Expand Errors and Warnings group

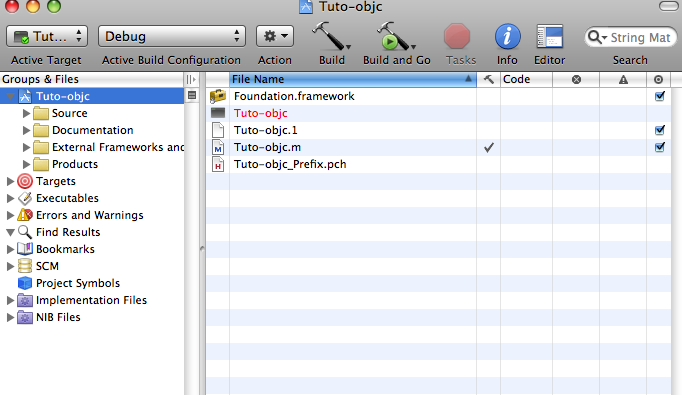coord(10,215)
